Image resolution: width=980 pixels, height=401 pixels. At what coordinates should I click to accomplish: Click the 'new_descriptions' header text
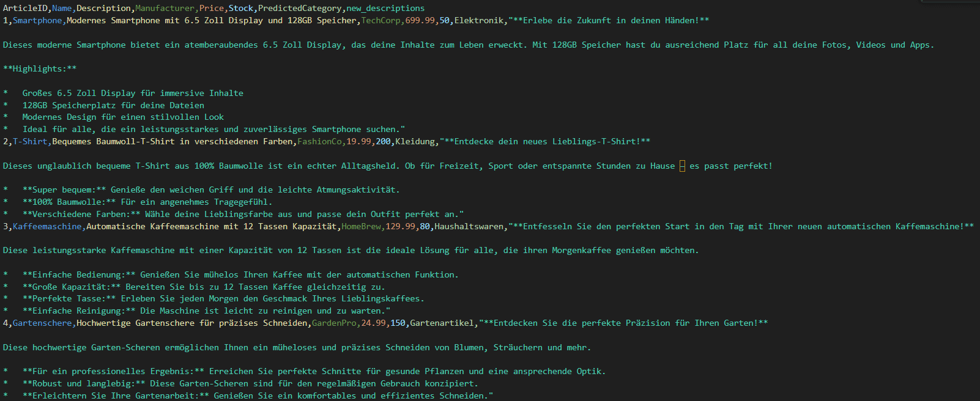click(385, 9)
